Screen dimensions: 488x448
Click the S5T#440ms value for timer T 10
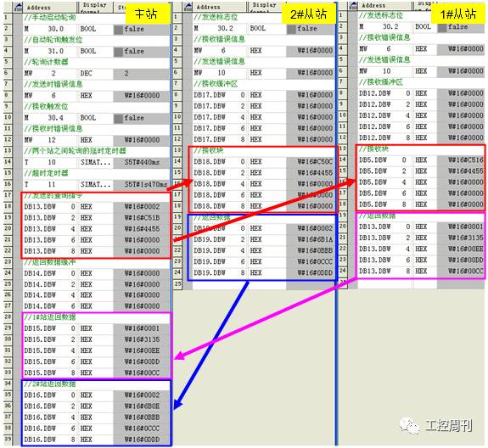click(x=142, y=162)
